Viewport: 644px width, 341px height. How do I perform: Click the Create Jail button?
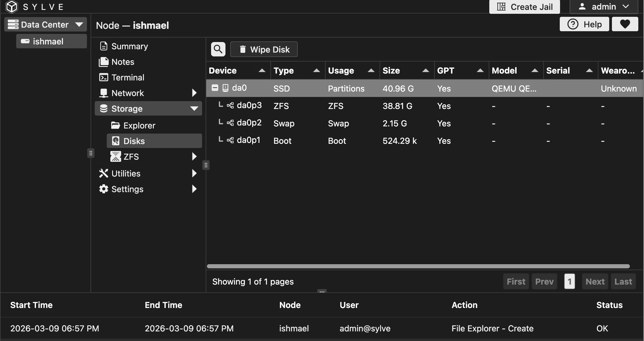[524, 7]
